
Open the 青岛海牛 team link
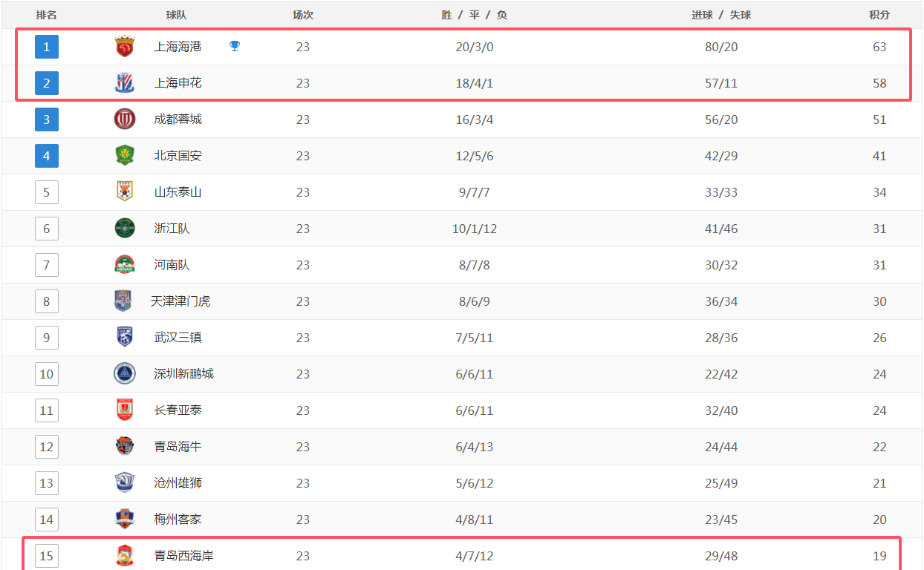coord(178,447)
